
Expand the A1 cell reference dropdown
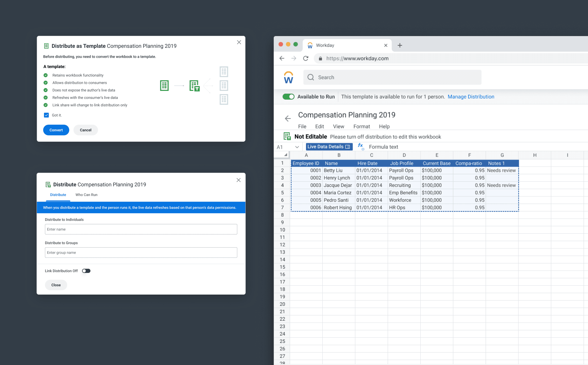click(297, 147)
